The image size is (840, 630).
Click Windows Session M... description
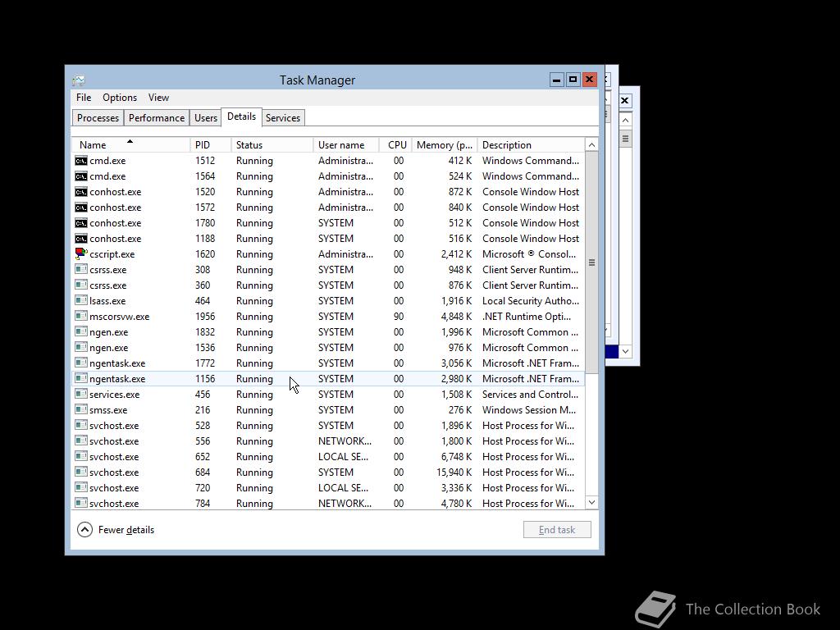tap(529, 410)
